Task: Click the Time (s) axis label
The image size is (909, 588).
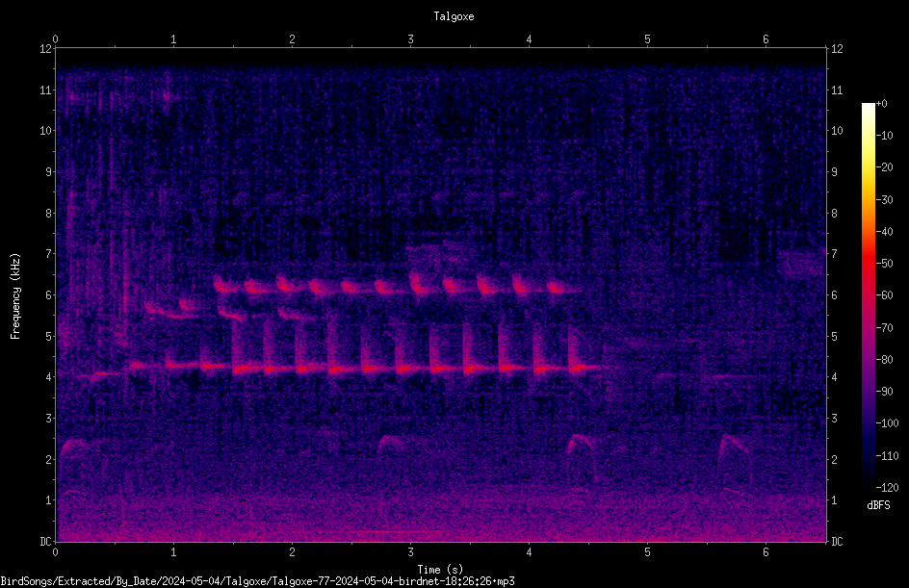Action: [x=440, y=570]
